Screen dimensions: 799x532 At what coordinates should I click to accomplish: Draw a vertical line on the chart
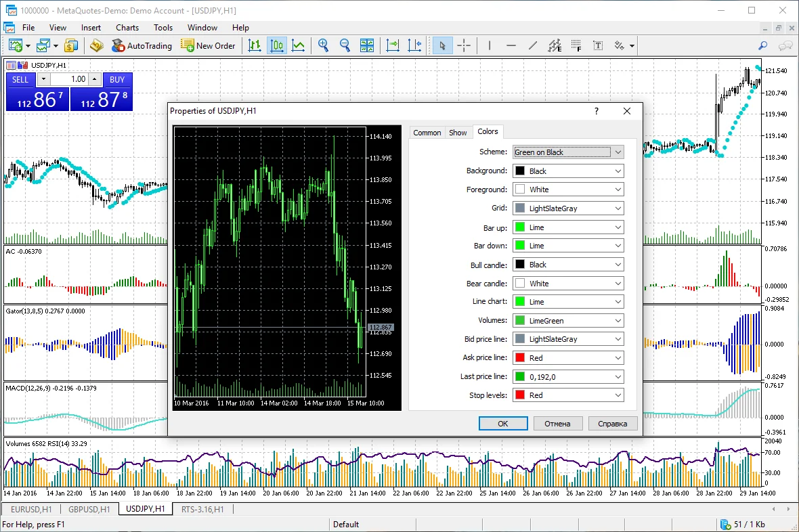[x=489, y=45]
